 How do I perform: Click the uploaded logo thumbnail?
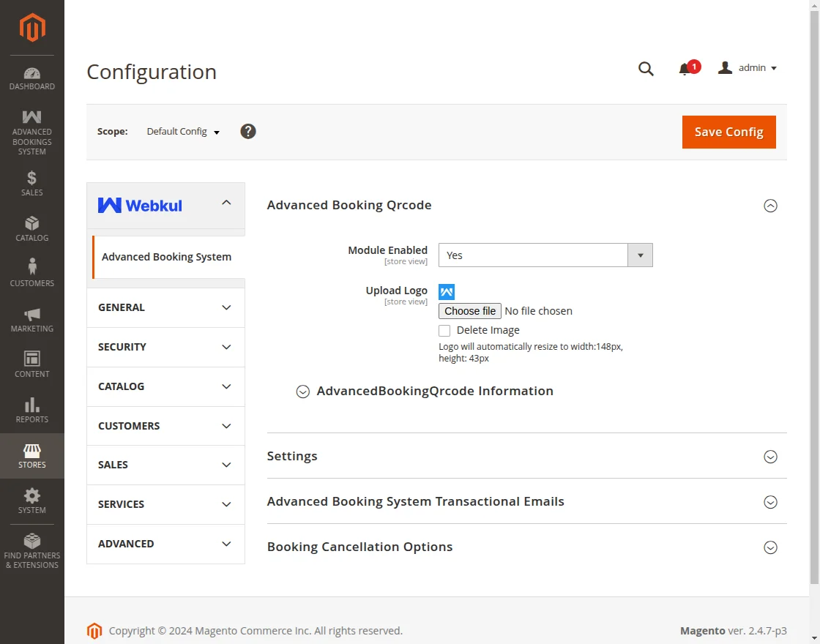(x=447, y=292)
